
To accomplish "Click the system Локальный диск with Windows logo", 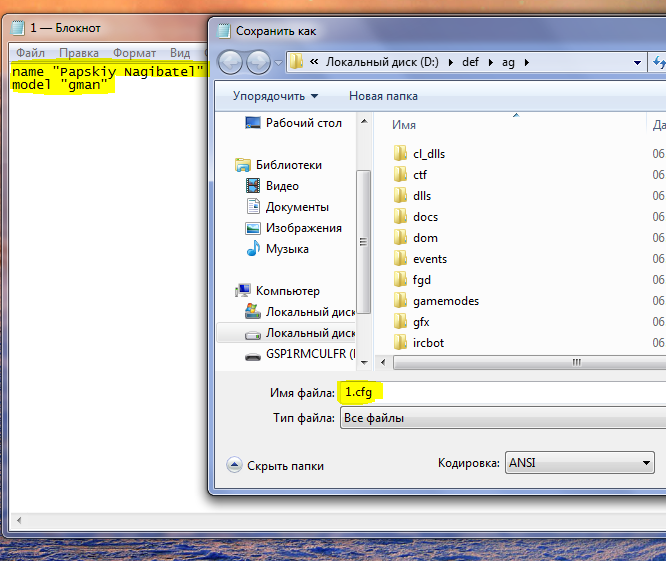I will point(253,312).
